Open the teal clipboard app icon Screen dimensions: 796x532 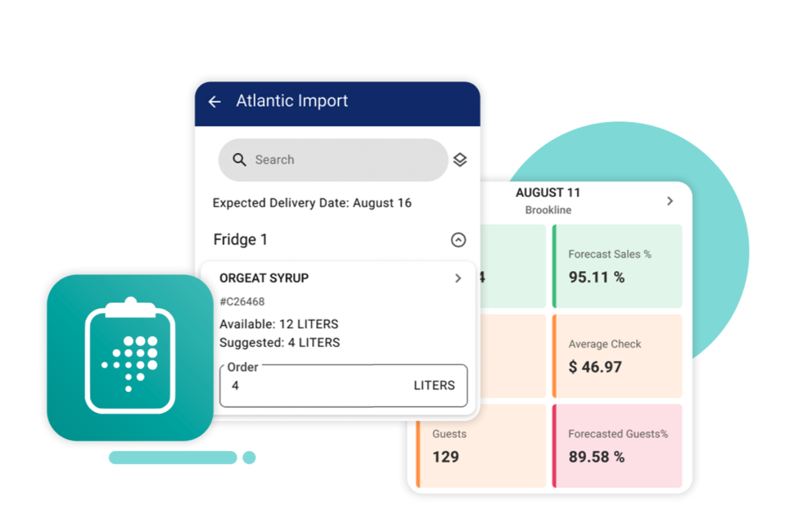point(130,357)
